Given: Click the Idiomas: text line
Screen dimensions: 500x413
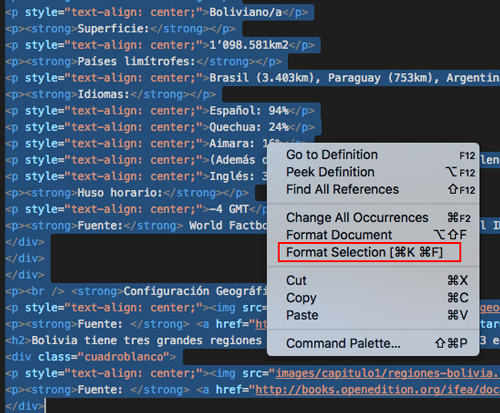Looking at the screenshot, I should (103, 94).
